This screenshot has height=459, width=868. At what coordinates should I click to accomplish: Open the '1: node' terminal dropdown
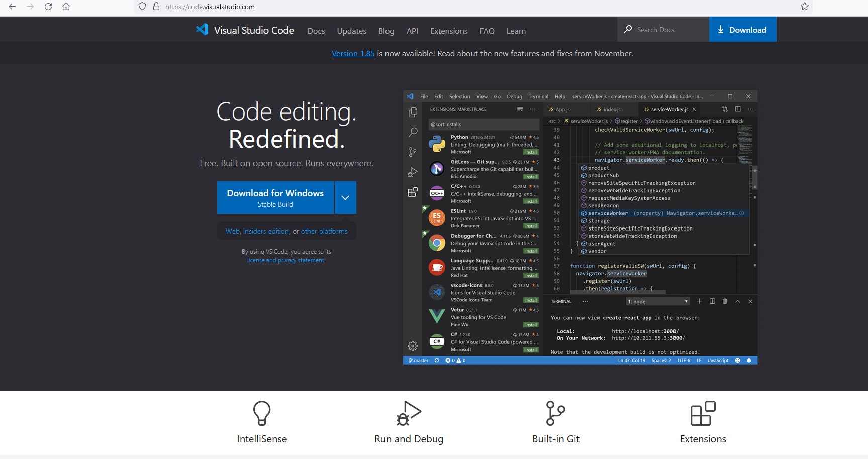coord(657,301)
